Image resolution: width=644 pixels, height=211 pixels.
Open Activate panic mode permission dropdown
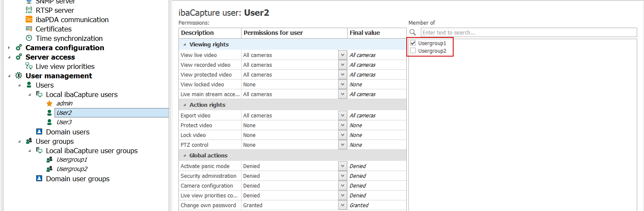tap(342, 166)
